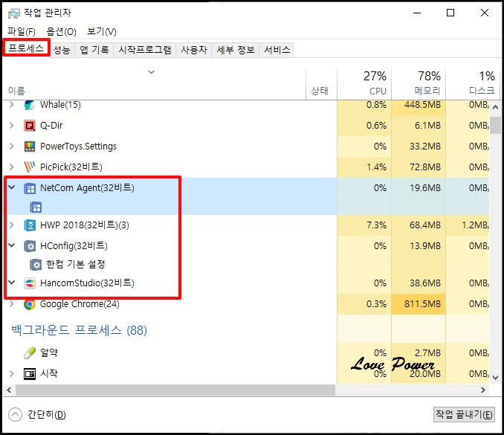
Task: Expand the Google Chrome(24) process group
Action: (12, 304)
